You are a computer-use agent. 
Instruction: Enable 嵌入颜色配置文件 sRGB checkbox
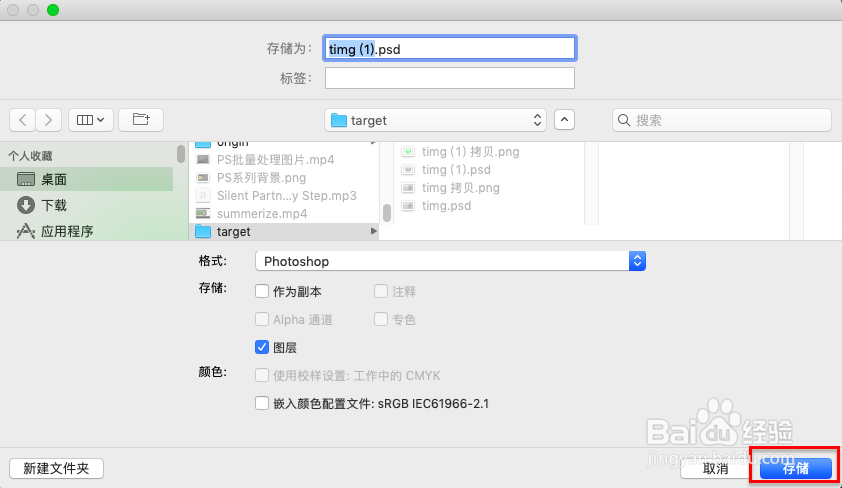coord(262,403)
